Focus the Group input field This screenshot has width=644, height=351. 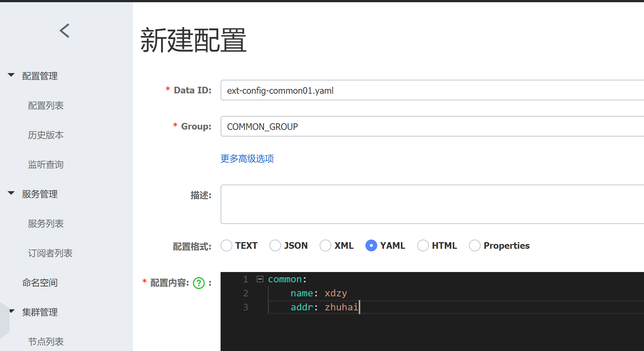click(432, 126)
